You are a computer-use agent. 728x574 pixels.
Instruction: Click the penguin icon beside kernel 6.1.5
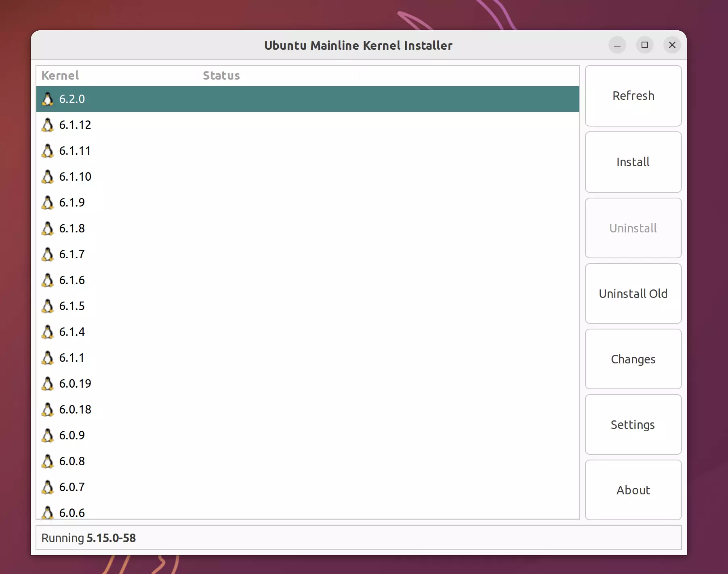(x=48, y=306)
